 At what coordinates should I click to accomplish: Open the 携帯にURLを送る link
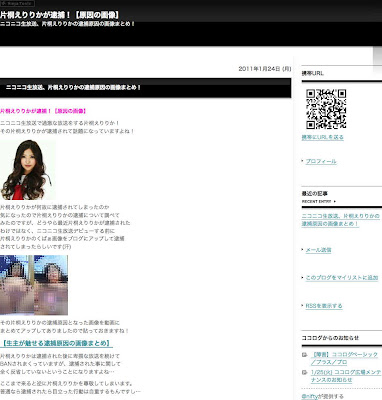point(322,137)
